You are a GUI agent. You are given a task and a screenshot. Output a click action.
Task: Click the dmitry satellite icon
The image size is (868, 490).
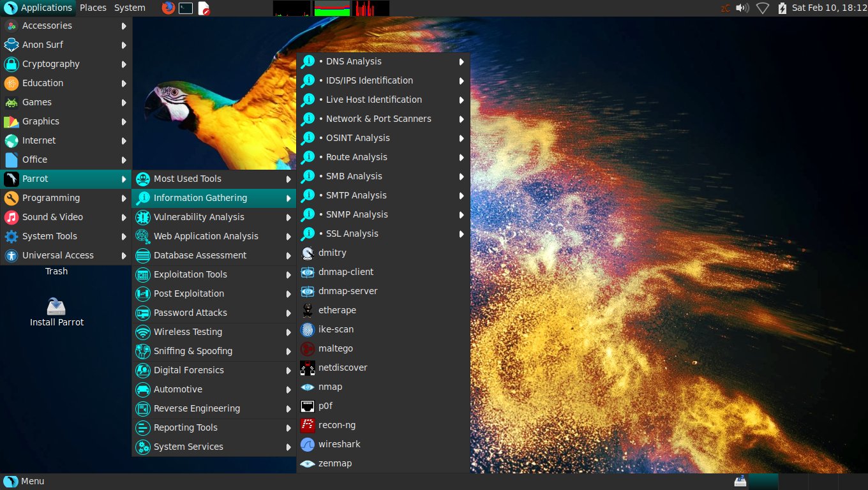pos(308,253)
